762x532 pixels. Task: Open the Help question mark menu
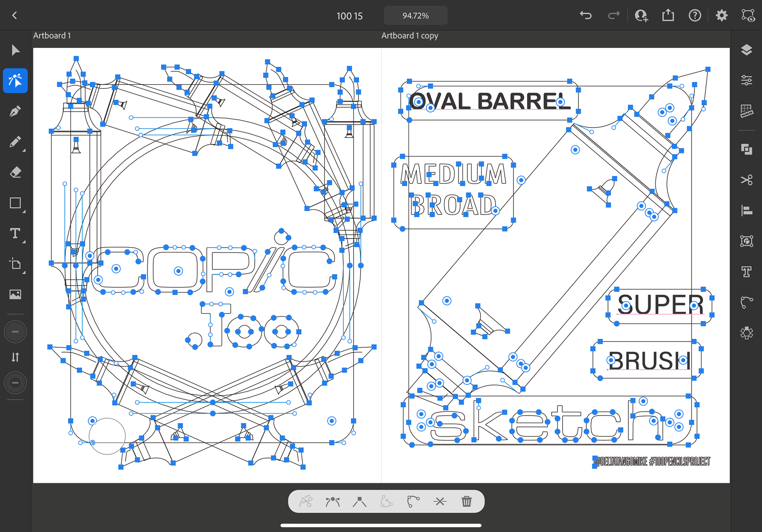(695, 15)
